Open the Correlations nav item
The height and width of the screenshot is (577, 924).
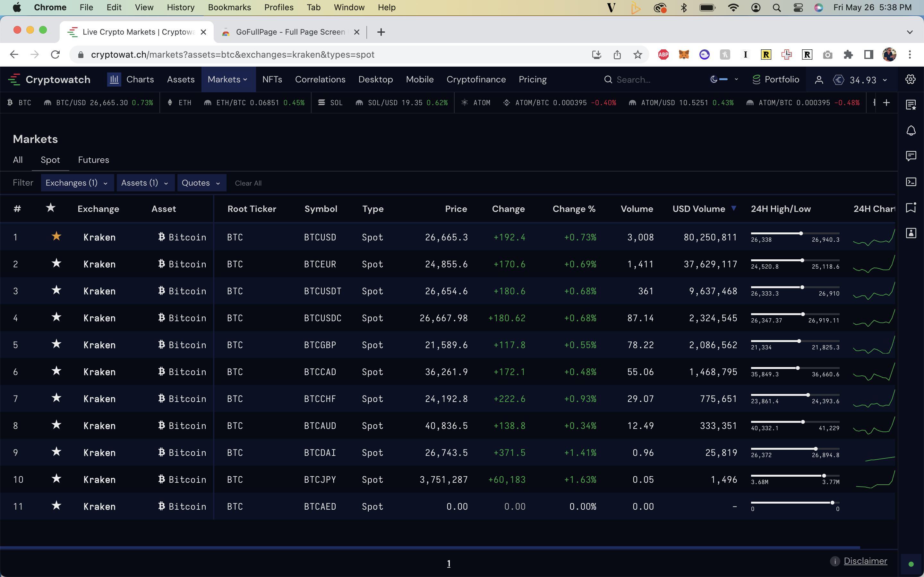coord(320,79)
